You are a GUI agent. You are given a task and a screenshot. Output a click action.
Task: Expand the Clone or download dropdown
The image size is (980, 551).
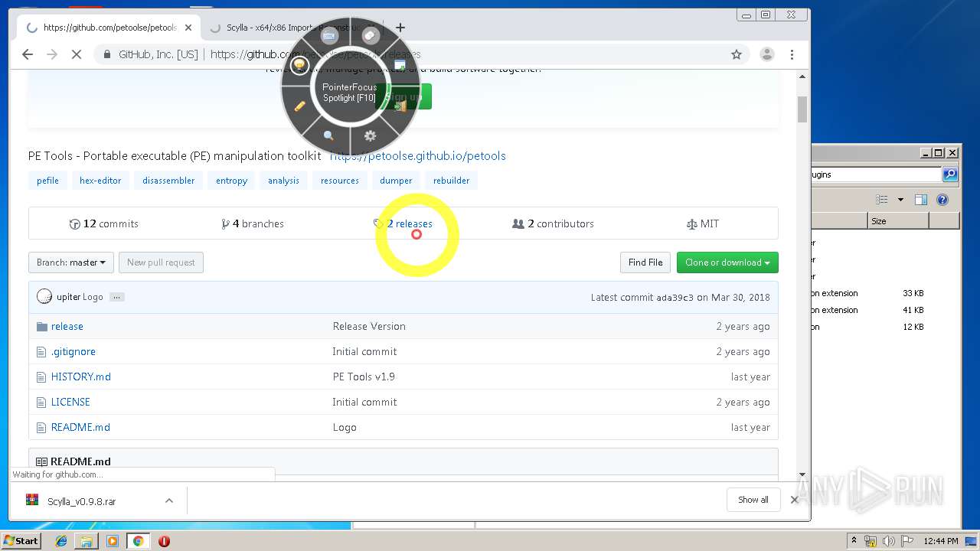pyautogui.click(x=727, y=262)
